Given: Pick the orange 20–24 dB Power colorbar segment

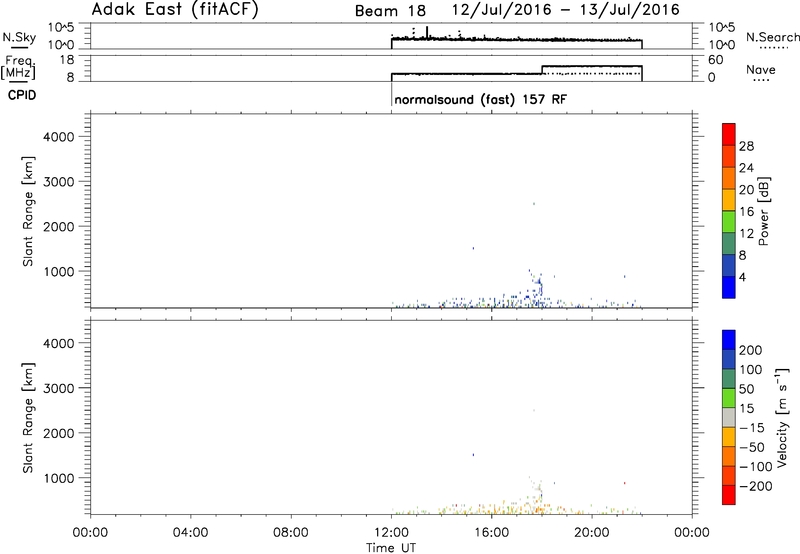Looking at the screenshot, I should point(729,178).
